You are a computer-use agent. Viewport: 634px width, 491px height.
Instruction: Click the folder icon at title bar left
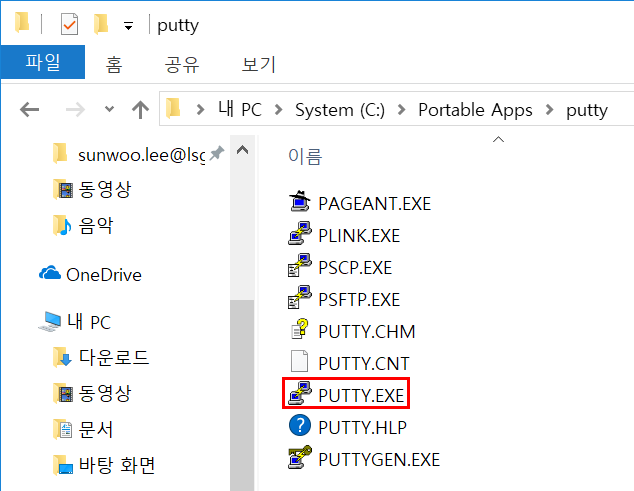tap(22, 22)
